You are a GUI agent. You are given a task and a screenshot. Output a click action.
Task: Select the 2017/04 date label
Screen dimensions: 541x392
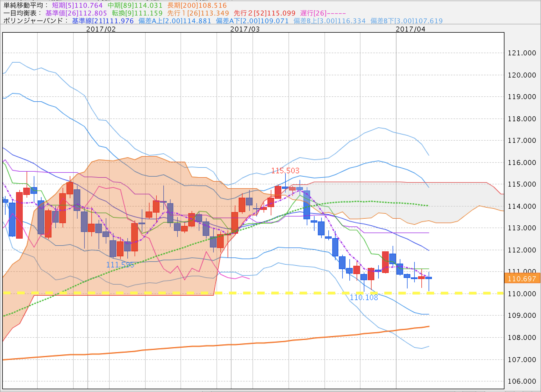click(x=410, y=29)
